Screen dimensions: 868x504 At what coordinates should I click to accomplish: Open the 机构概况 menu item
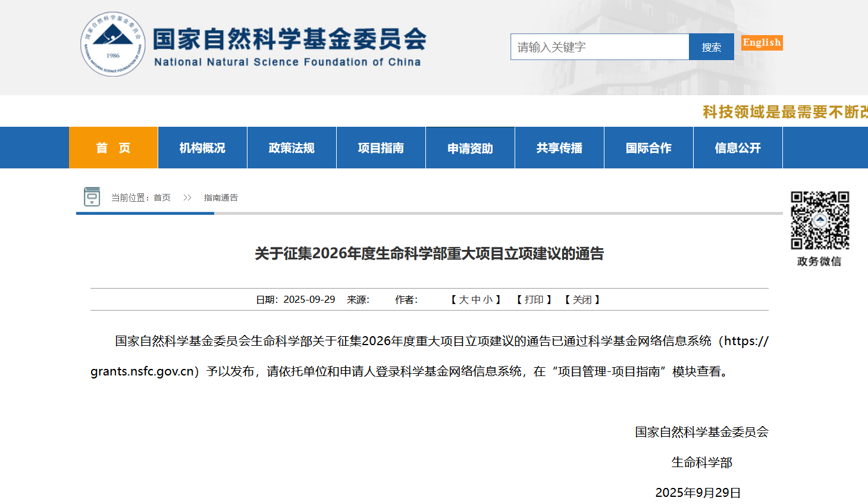point(202,148)
